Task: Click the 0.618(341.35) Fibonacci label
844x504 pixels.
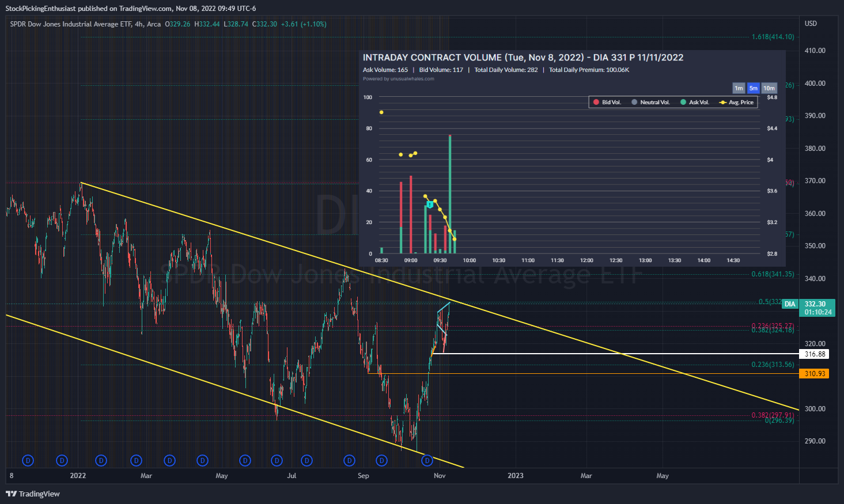Action: point(773,274)
